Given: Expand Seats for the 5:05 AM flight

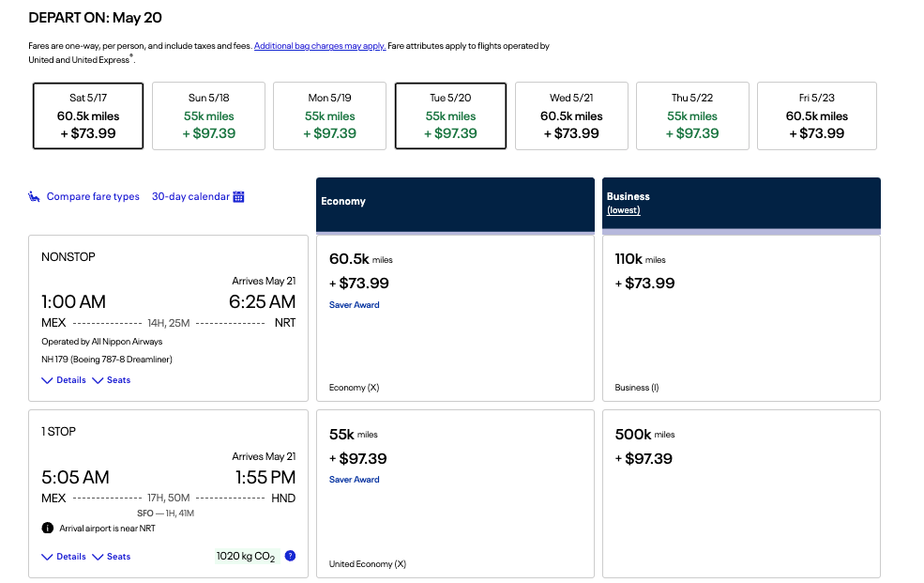Looking at the screenshot, I should click(111, 557).
